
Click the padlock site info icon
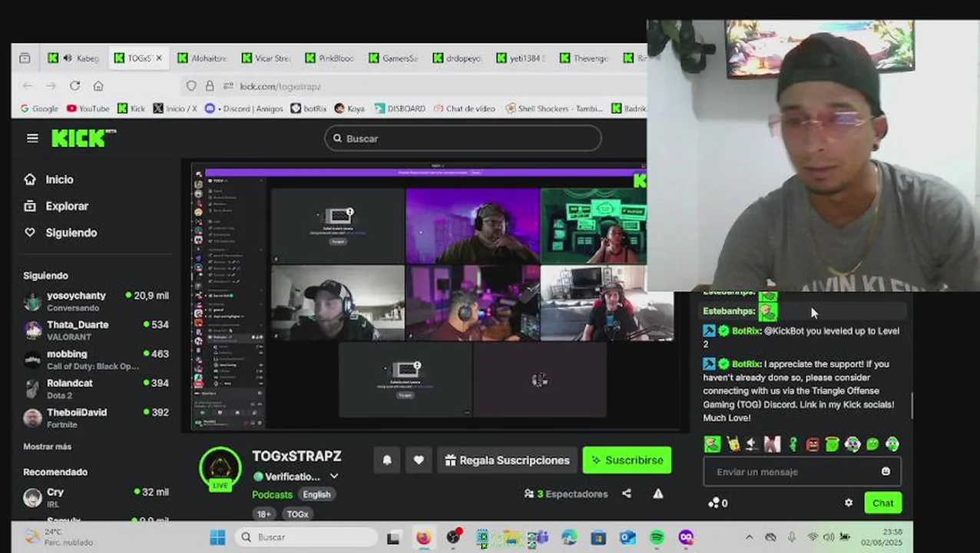pyautogui.click(x=209, y=86)
